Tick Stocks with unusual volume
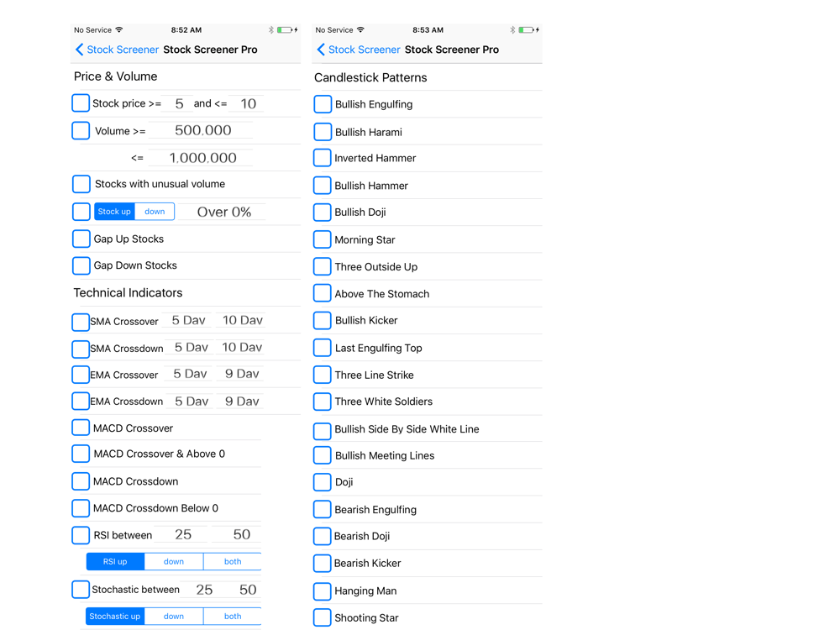The height and width of the screenshot is (630, 840). [x=81, y=184]
